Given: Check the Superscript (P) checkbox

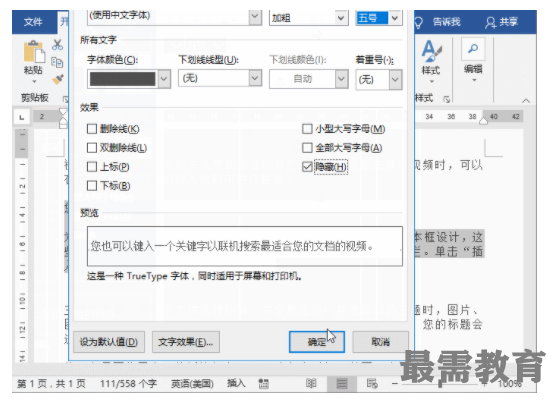Looking at the screenshot, I should click(x=92, y=167).
